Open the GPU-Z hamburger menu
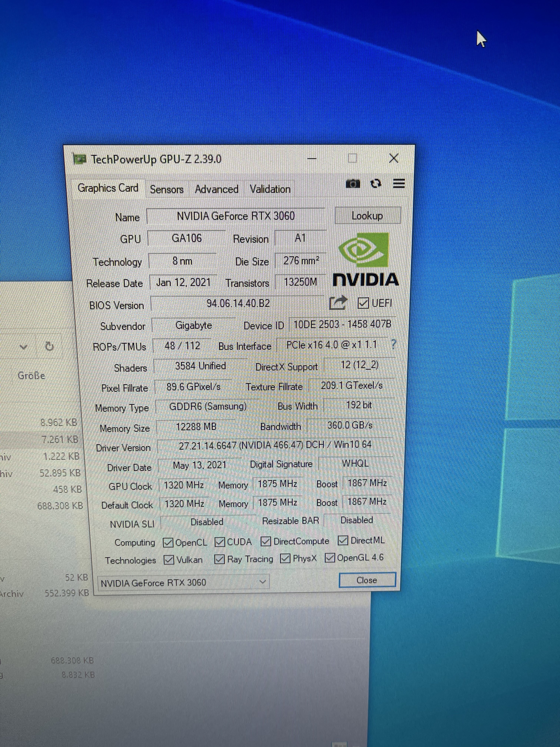 tap(399, 183)
